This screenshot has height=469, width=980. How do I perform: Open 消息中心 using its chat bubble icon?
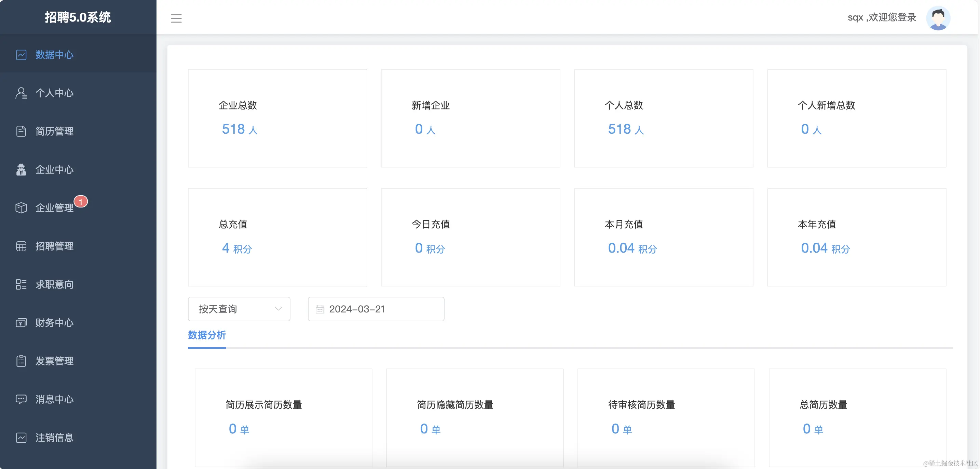coord(21,399)
